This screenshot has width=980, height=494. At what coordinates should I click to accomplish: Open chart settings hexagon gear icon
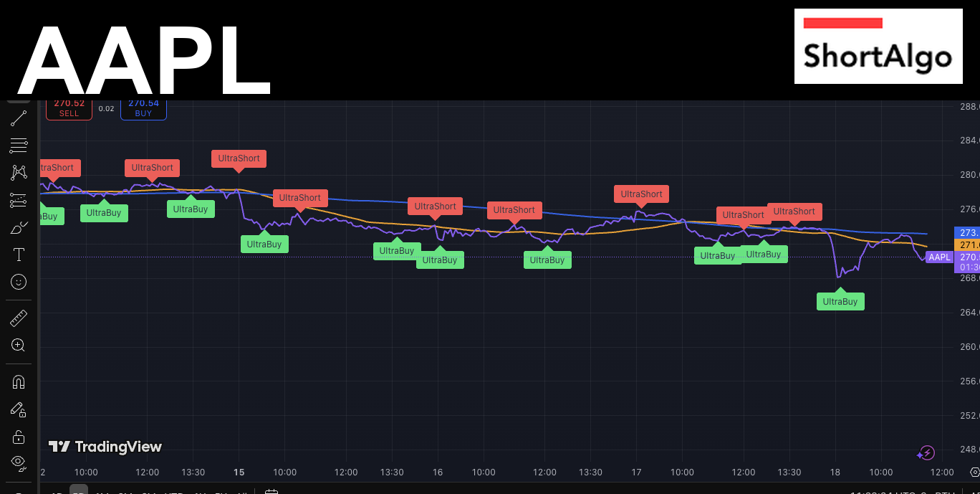(974, 471)
